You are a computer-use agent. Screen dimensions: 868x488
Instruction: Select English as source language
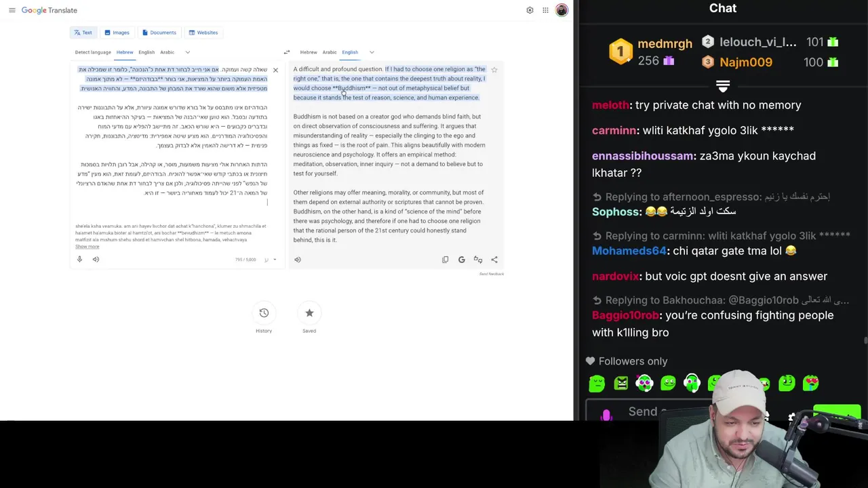pos(146,52)
